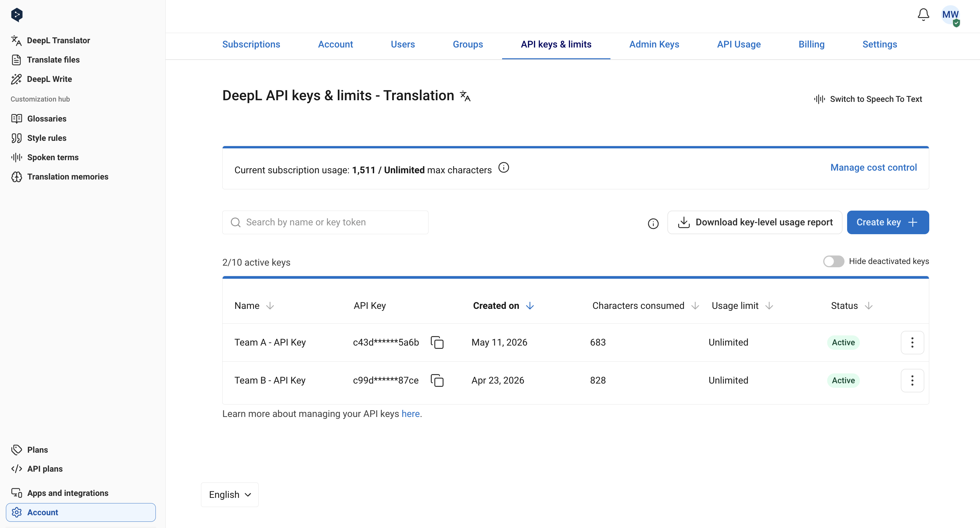Open the Account tab in top navigation

[x=336, y=45]
